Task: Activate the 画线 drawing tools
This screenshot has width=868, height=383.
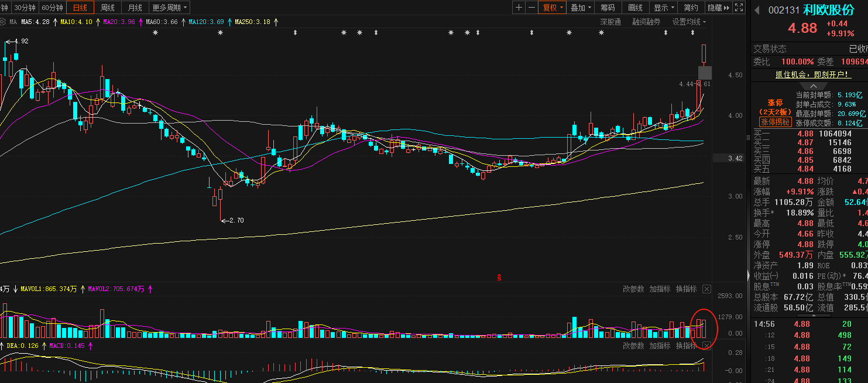Action: pos(636,8)
